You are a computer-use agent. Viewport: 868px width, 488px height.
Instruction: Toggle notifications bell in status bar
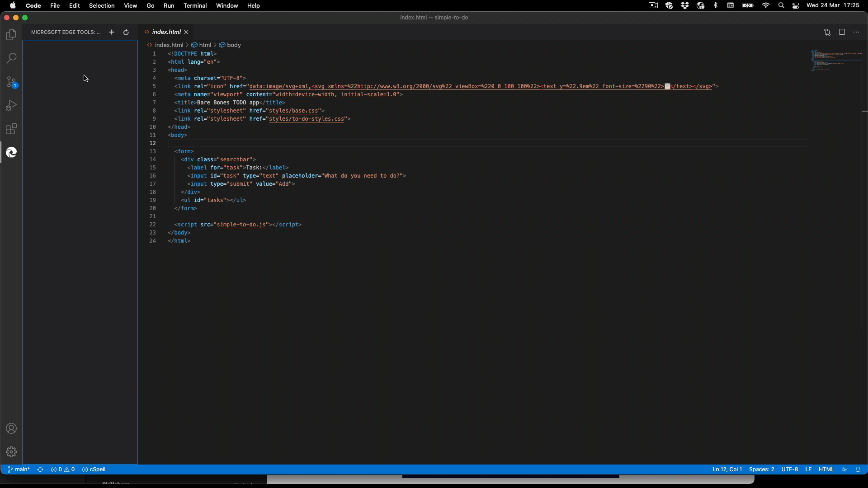click(x=858, y=469)
